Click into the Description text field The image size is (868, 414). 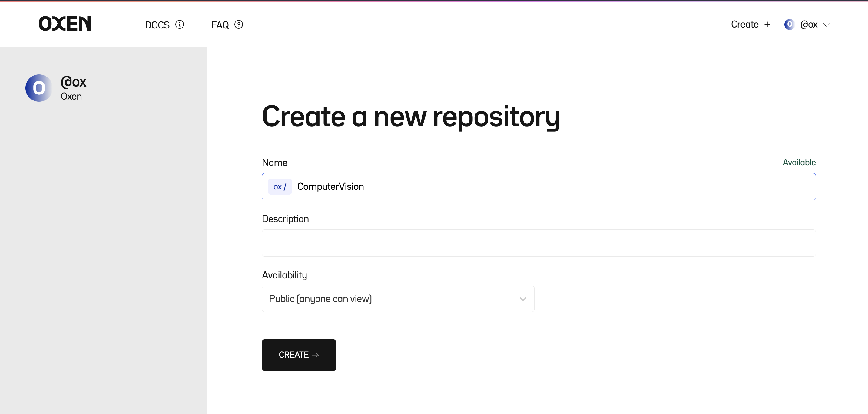[538, 243]
